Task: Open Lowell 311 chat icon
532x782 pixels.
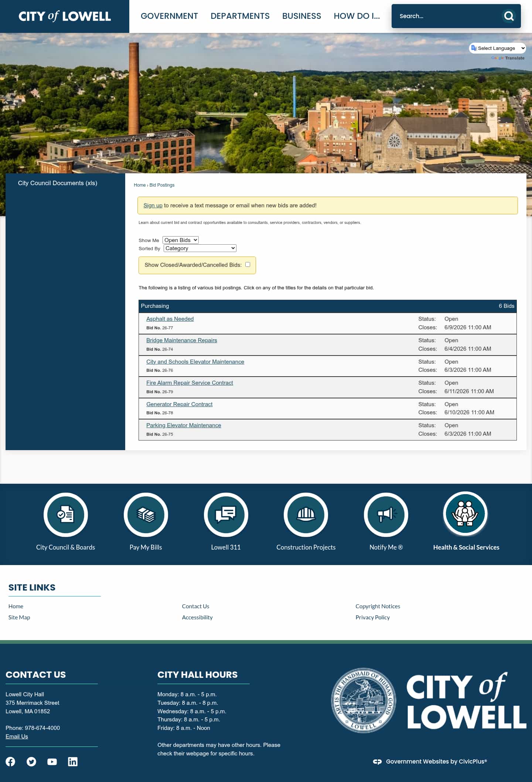Action: 226,514
